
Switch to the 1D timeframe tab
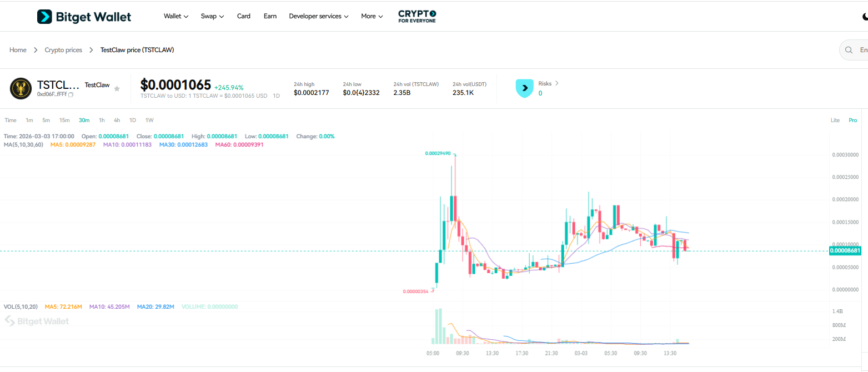(132, 120)
